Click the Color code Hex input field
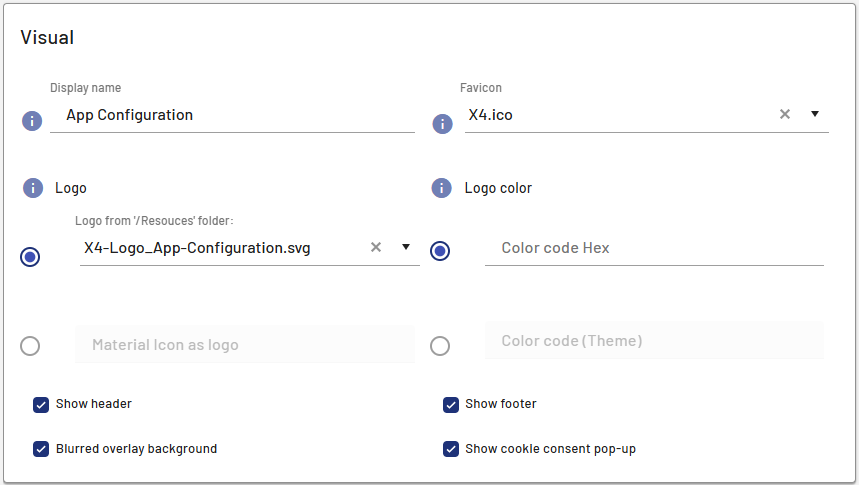Screen dimensions: 859x485 click(654, 248)
